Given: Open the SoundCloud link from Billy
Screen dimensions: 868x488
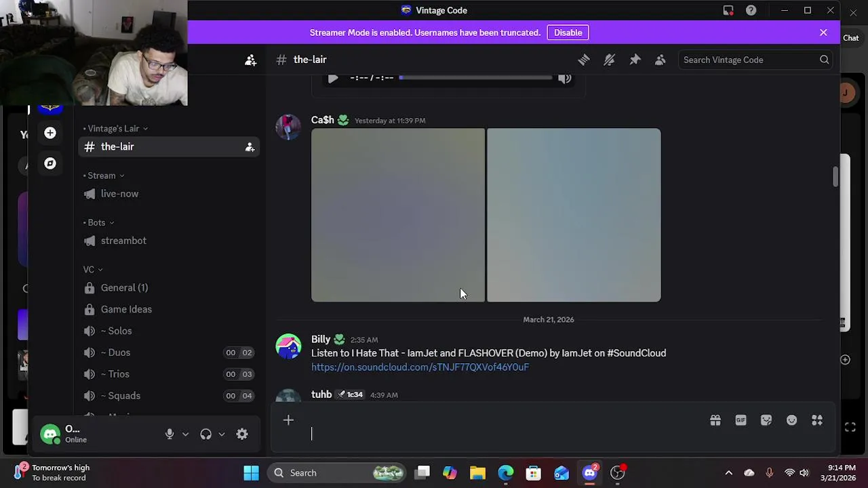Looking at the screenshot, I should coord(420,367).
